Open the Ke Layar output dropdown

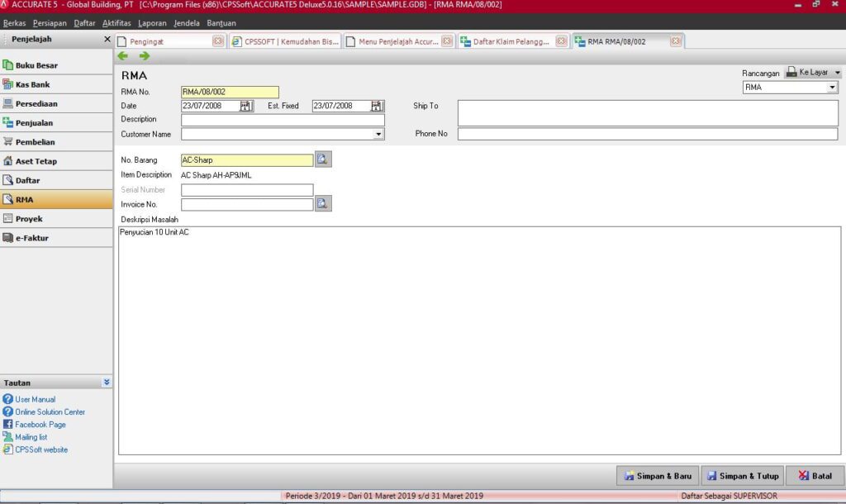click(x=839, y=72)
